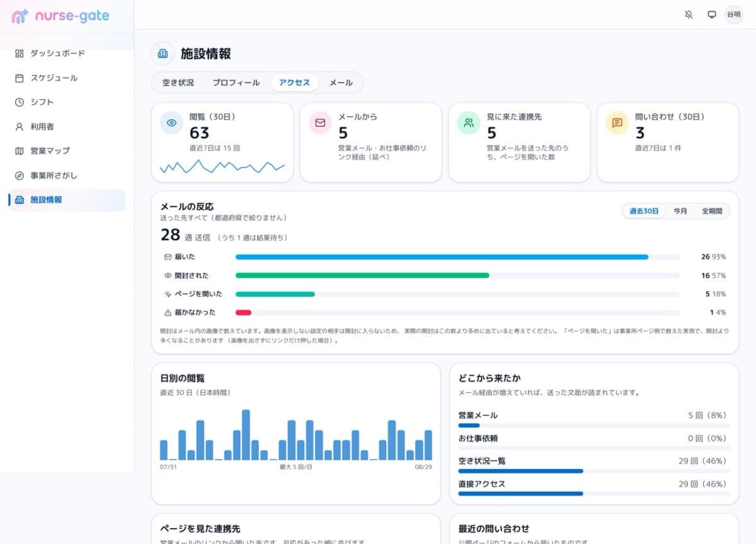Switch to the メール tab

click(341, 82)
